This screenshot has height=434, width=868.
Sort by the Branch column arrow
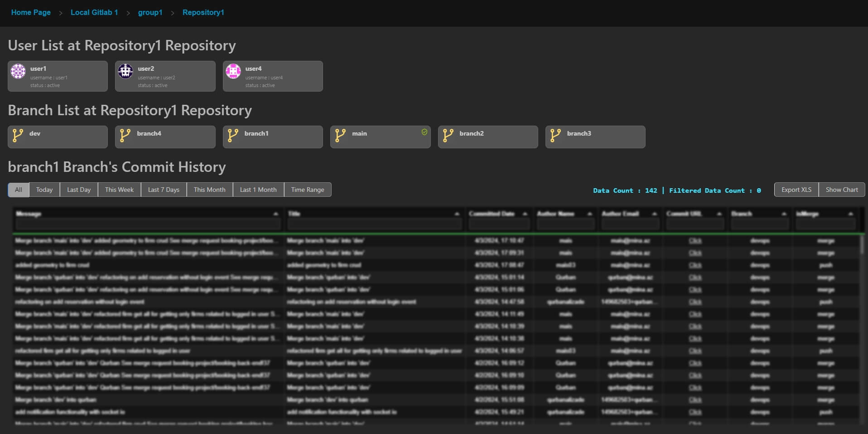(x=784, y=214)
